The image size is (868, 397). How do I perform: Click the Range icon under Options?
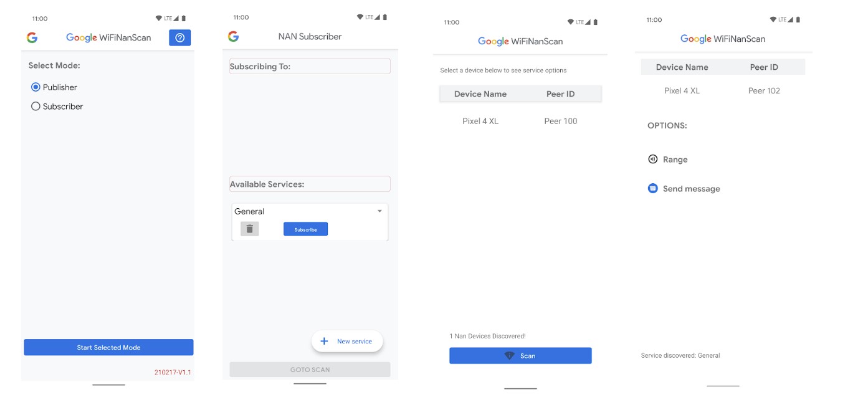[x=653, y=160]
